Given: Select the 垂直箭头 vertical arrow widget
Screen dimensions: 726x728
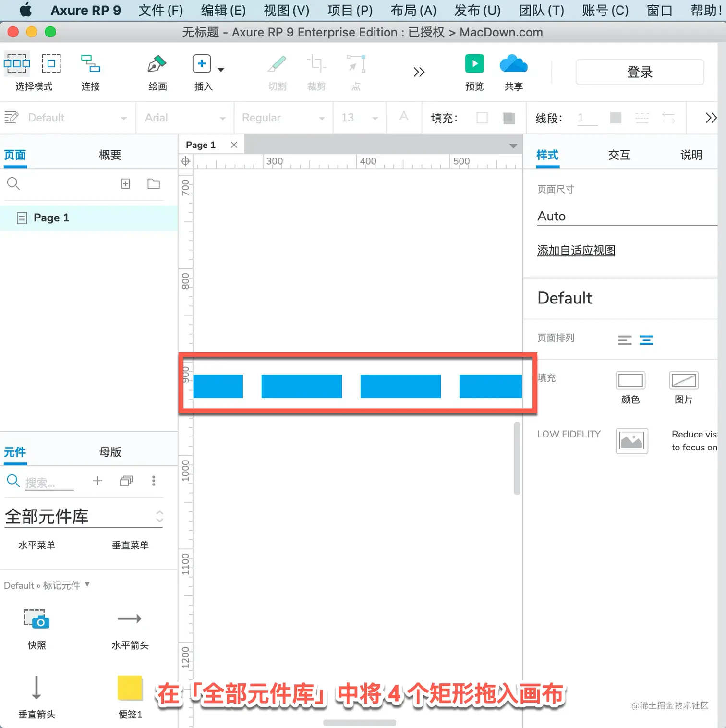Looking at the screenshot, I should [x=36, y=697].
